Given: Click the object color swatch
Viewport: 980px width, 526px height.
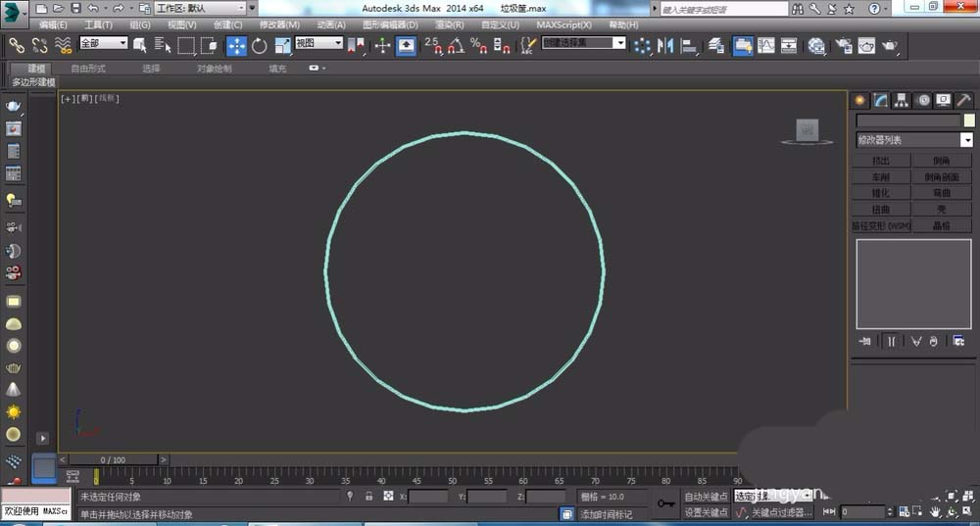Looking at the screenshot, I should (x=968, y=120).
